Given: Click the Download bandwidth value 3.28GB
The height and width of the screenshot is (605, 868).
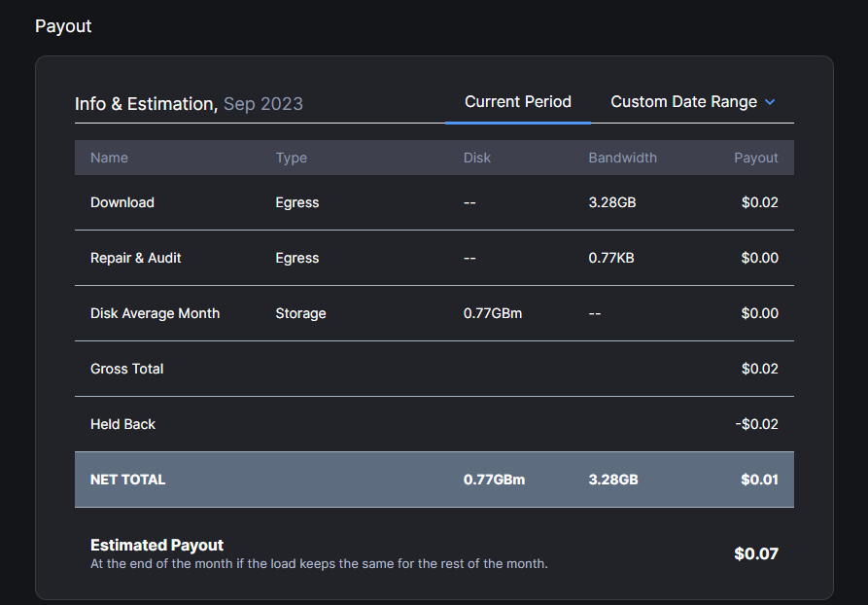Looking at the screenshot, I should point(612,202).
